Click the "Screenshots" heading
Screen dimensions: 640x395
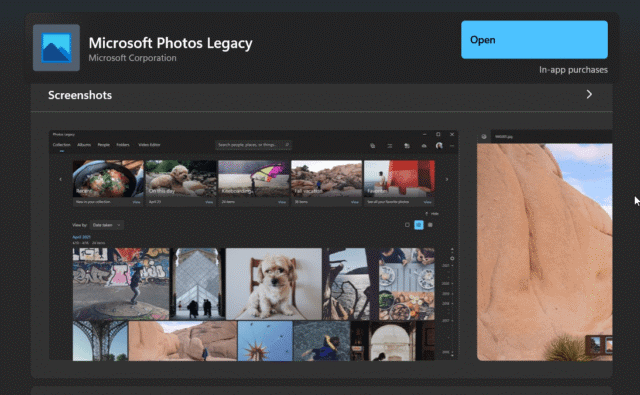80,95
